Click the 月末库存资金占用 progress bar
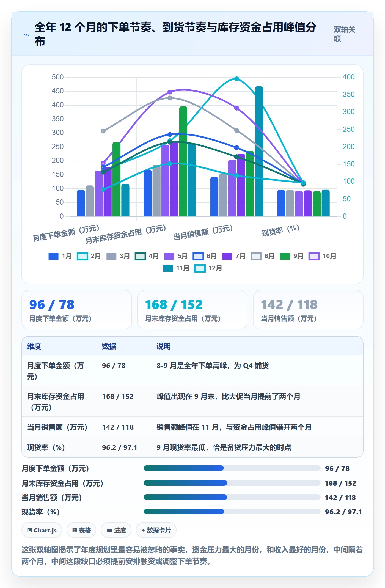Image resolution: width=385 pixels, height=588 pixels. pyautogui.click(x=232, y=483)
